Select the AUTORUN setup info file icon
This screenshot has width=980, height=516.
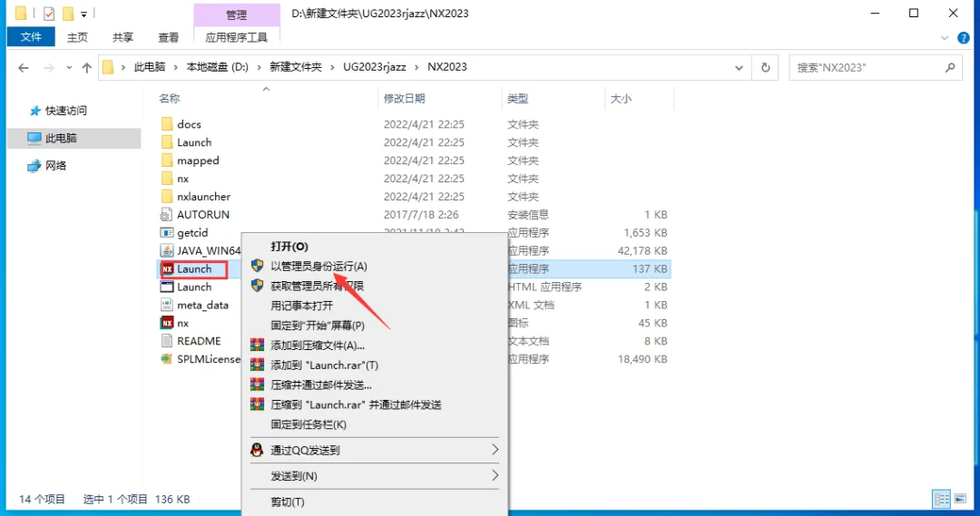[166, 215]
